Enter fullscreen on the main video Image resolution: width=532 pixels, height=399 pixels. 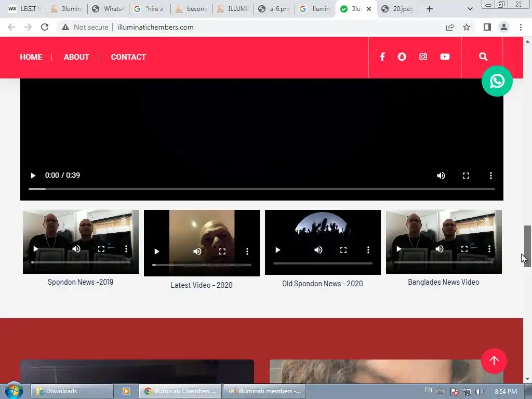466,176
